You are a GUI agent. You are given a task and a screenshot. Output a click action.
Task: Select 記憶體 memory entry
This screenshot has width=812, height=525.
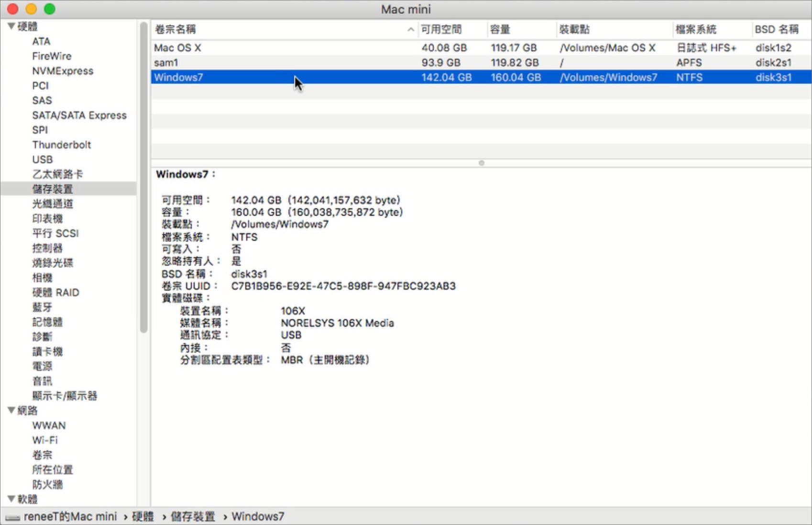47,322
